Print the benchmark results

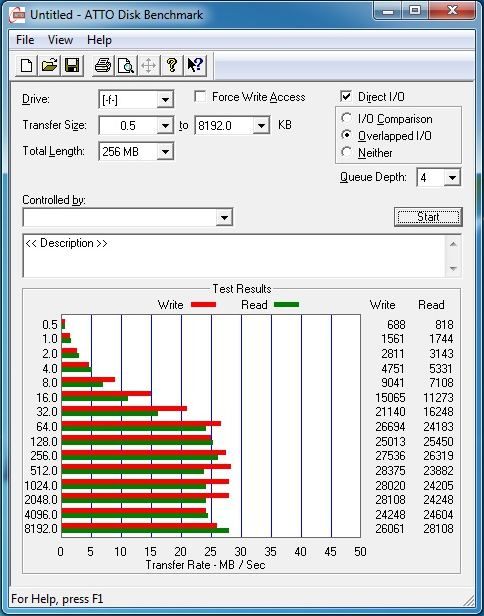[x=103, y=65]
